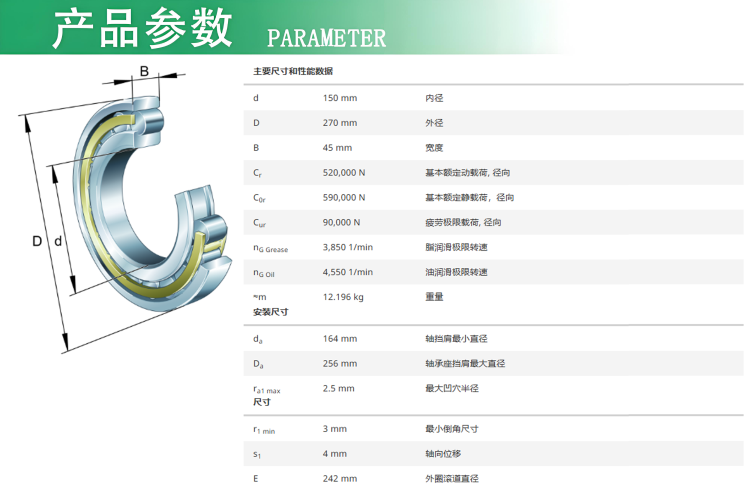Select the 安装尺寸 section heading
The image size is (750, 489).
coord(270,312)
